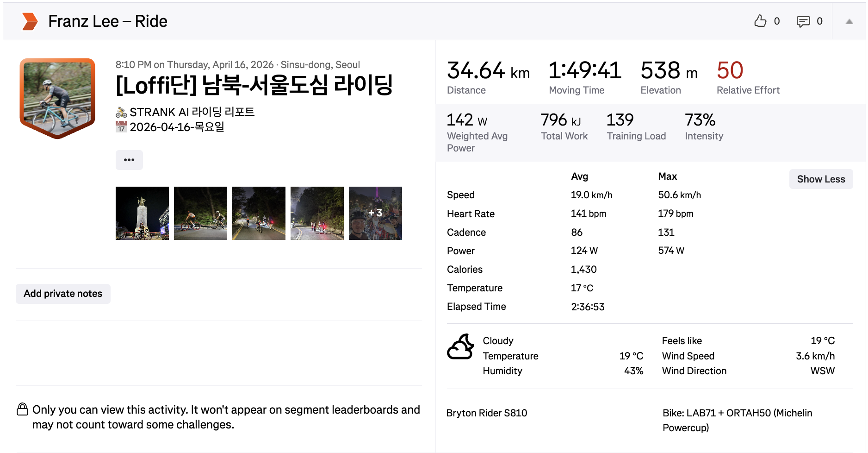This screenshot has width=868, height=453.
Task: Click the 3.6 km/h Wind Speed value
Action: tap(815, 356)
